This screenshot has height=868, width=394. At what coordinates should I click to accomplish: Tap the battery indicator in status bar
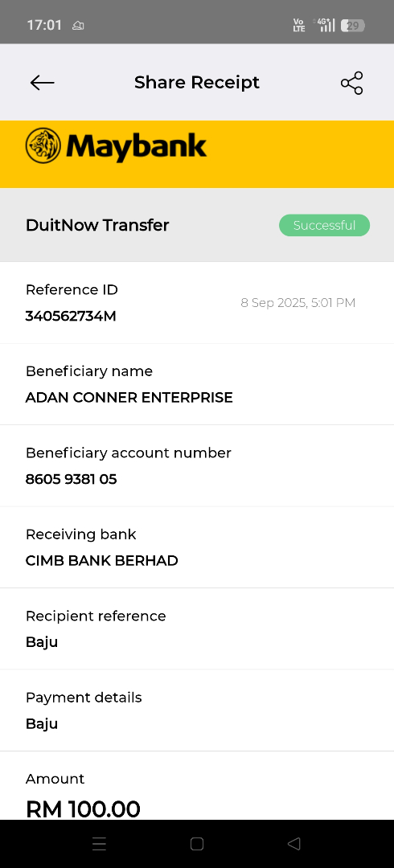[x=352, y=25]
